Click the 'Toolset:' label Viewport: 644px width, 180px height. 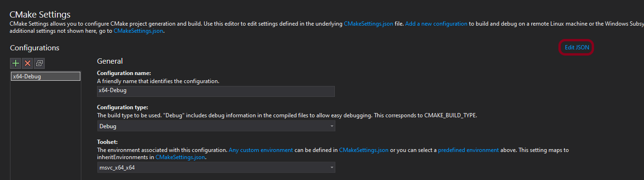tap(108, 142)
